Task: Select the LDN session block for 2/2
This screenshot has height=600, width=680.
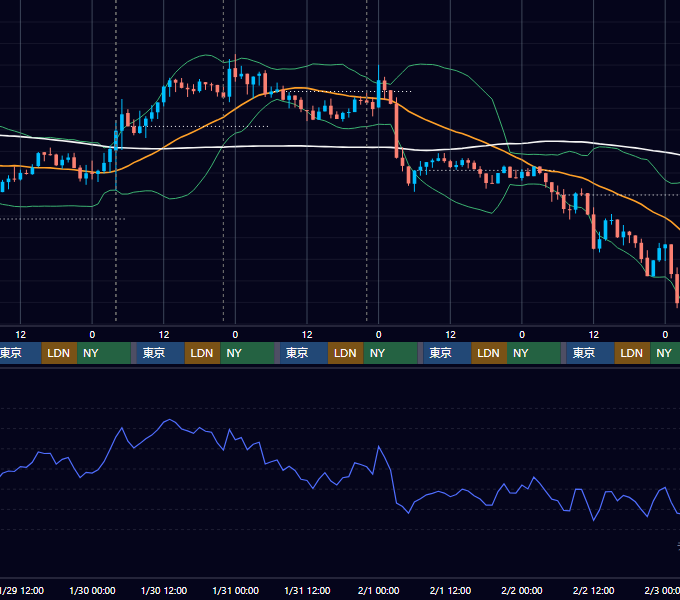Action: click(632, 353)
